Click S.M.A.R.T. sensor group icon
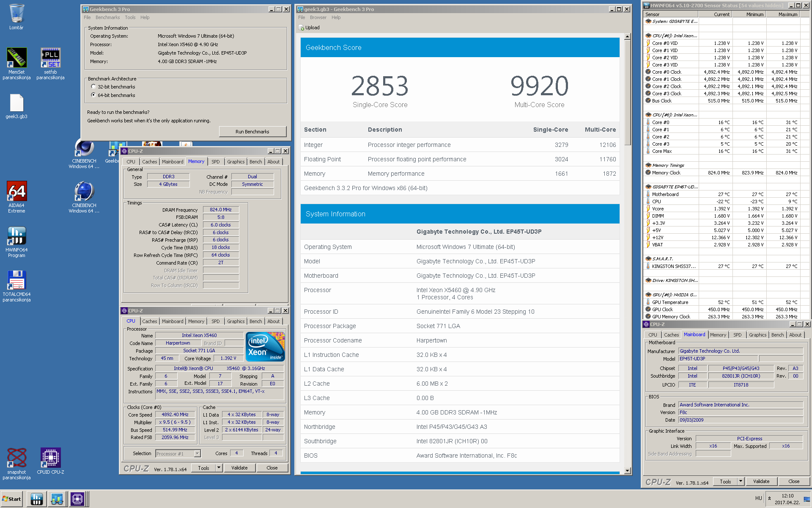This screenshot has height=508, width=812. click(648, 259)
